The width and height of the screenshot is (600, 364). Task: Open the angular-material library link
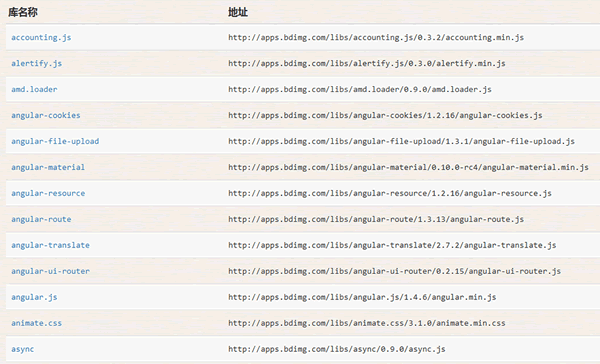tap(48, 167)
